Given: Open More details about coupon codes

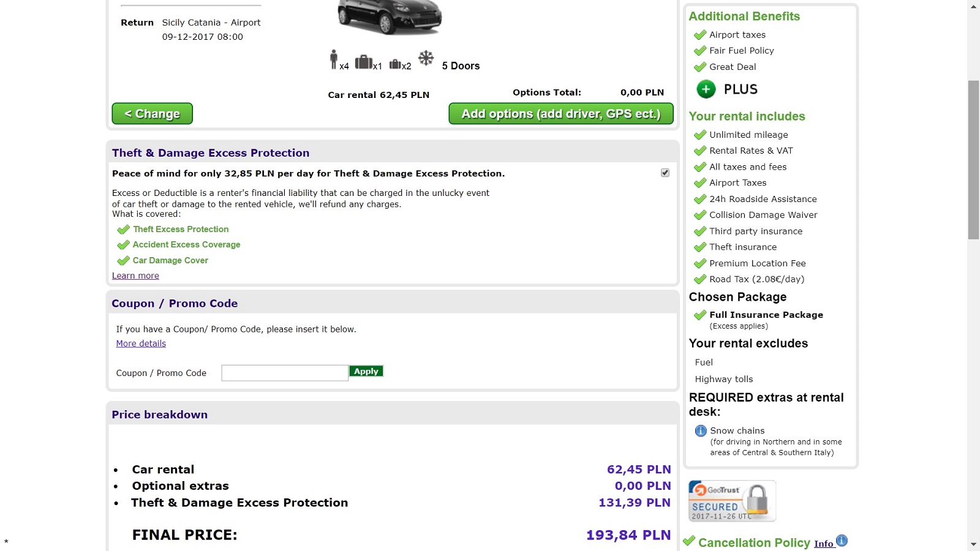Looking at the screenshot, I should [x=141, y=343].
